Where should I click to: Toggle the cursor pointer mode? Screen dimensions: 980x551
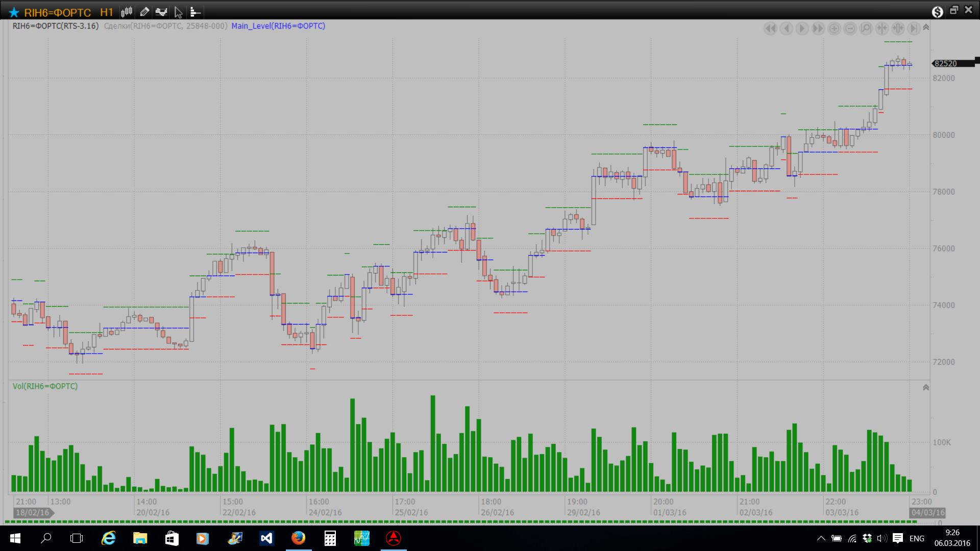tap(178, 12)
